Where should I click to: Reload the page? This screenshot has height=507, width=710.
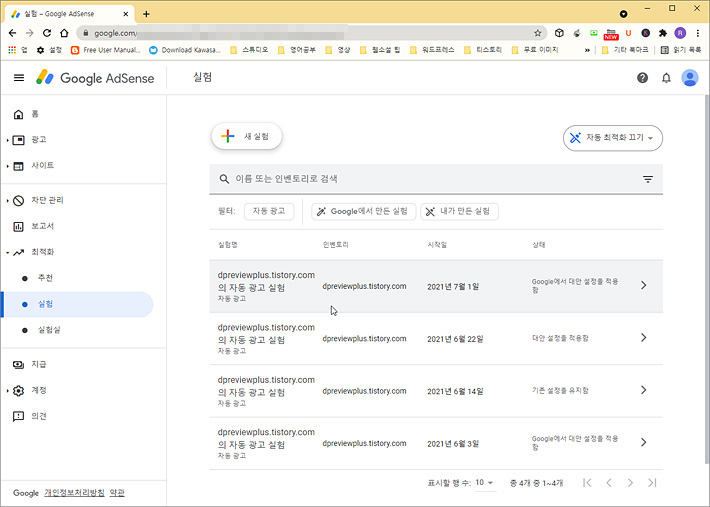coord(47,33)
